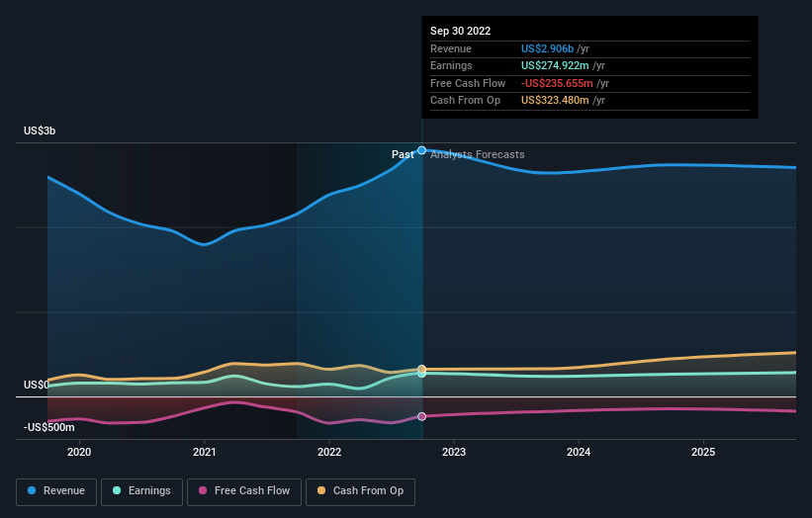Click the pink Free Cash Flow data point

tap(422, 416)
